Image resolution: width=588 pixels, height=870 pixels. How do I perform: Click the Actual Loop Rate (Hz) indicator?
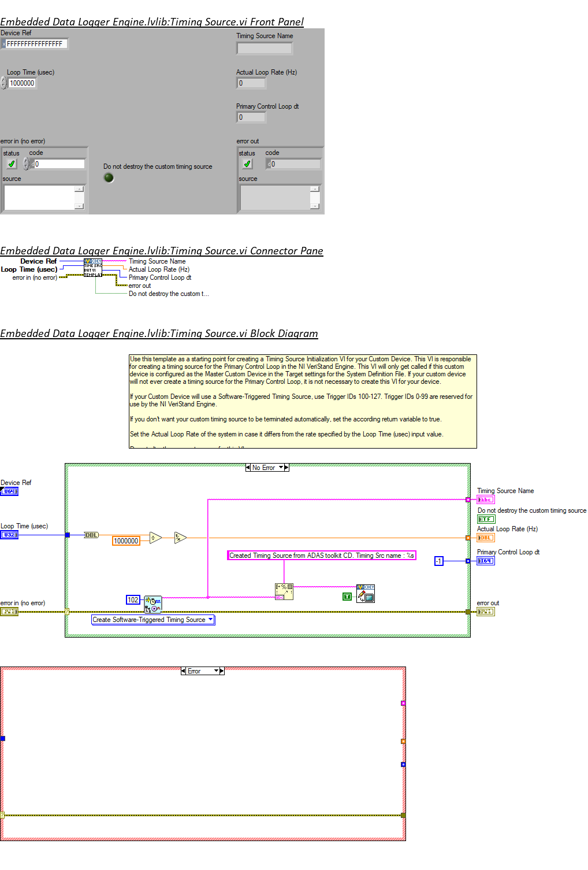pyautogui.click(x=251, y=83)
